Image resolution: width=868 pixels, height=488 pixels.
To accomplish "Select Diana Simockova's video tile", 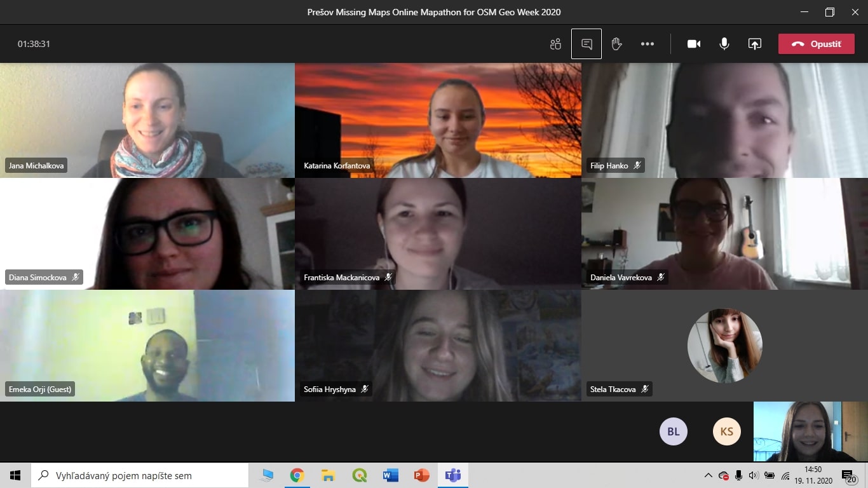I will 147,234.
